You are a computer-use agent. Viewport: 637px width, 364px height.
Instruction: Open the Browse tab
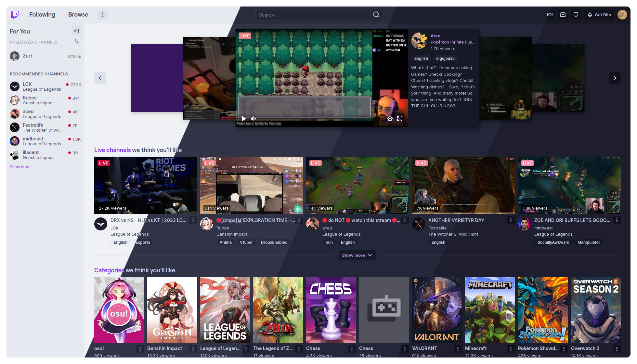[78, 15]
